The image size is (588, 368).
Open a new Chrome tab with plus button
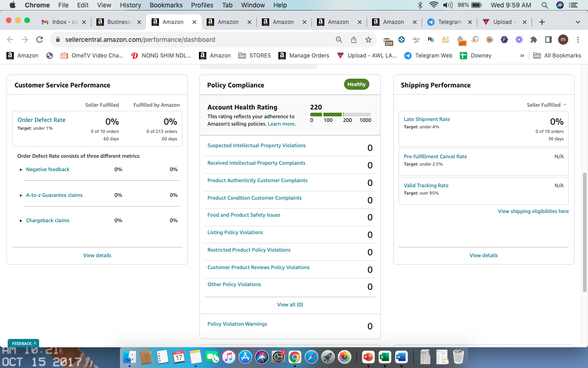(542, 22)
